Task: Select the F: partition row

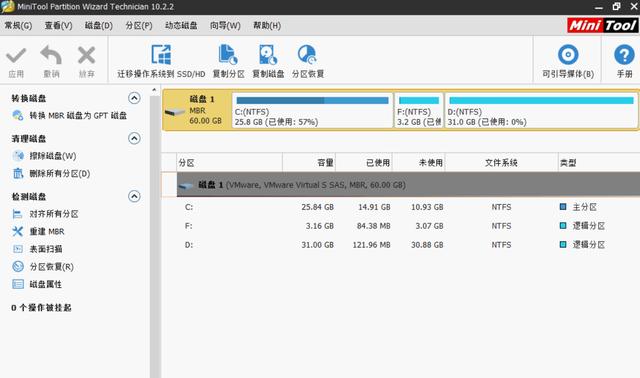Action: pyautogui.click(x=408, y=226)
